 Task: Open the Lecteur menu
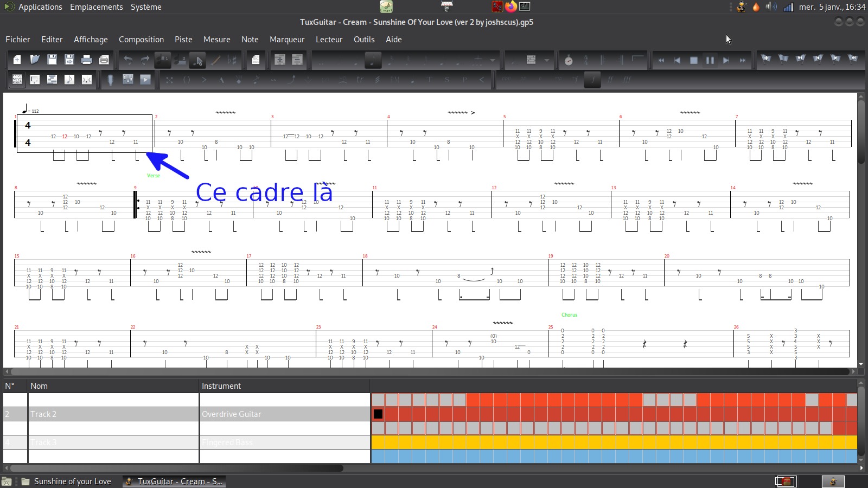coord(329,40)
